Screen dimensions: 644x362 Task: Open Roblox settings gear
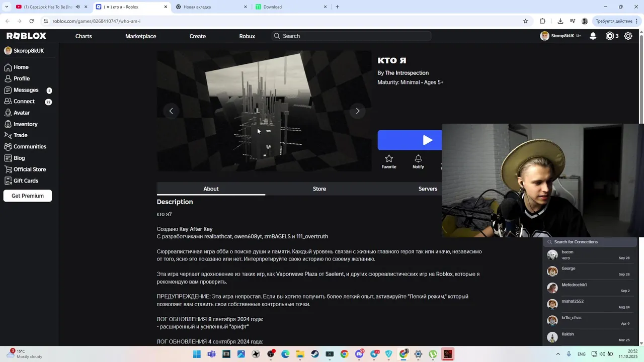pyautogui.click(x=628, y=36)
